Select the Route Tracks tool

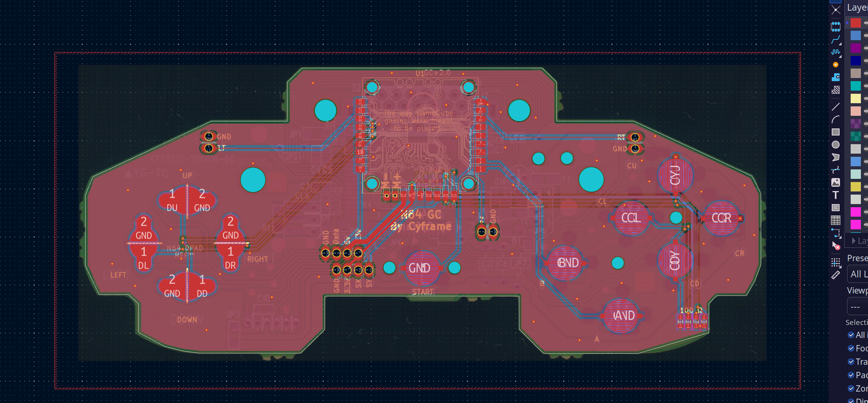[x=836, y=39]
